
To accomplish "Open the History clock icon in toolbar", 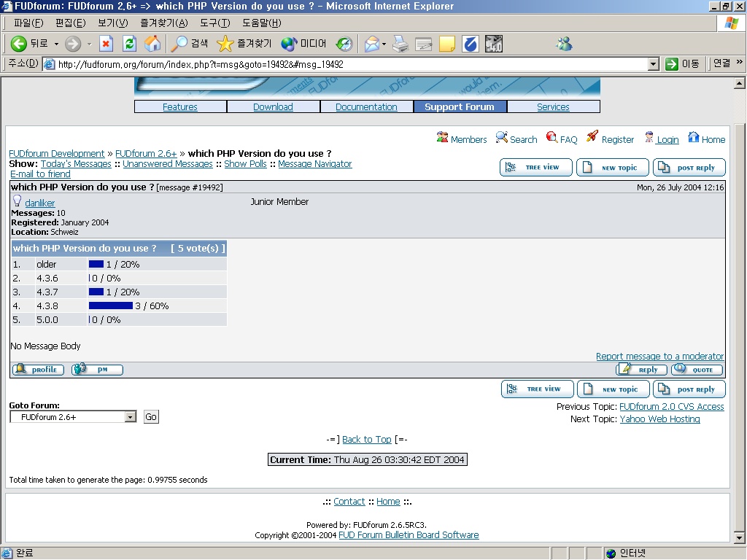I will click(344, 44).
